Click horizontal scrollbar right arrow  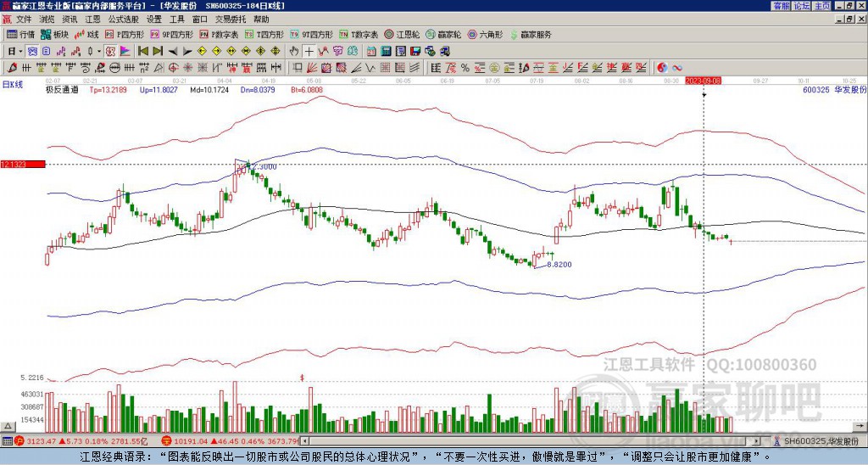coord(757,441)
